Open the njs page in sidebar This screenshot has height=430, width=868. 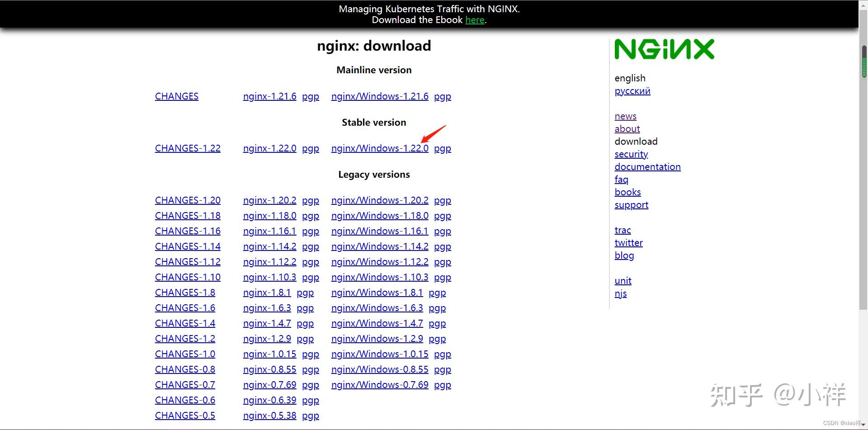coord(621,293)
